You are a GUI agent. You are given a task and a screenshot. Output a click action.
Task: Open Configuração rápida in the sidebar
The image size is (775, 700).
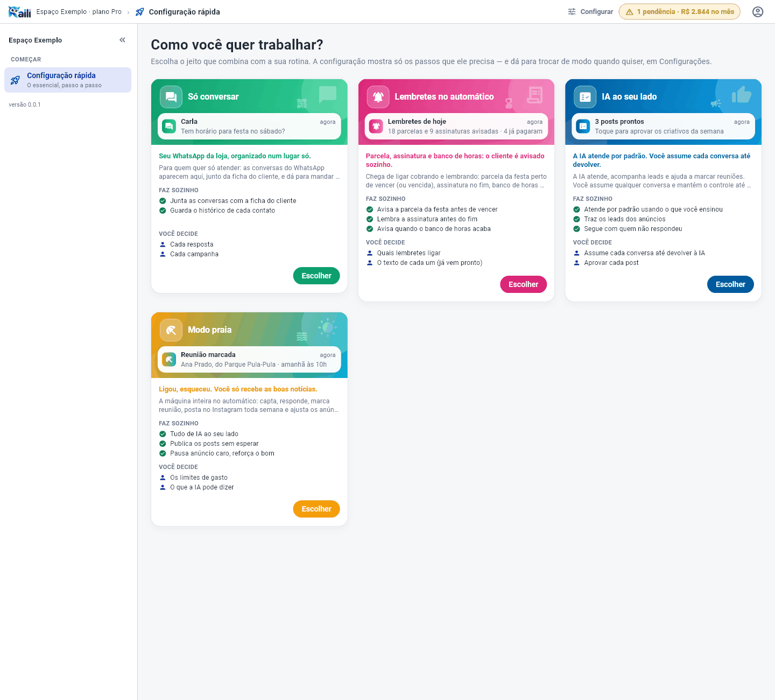(68, 80)
